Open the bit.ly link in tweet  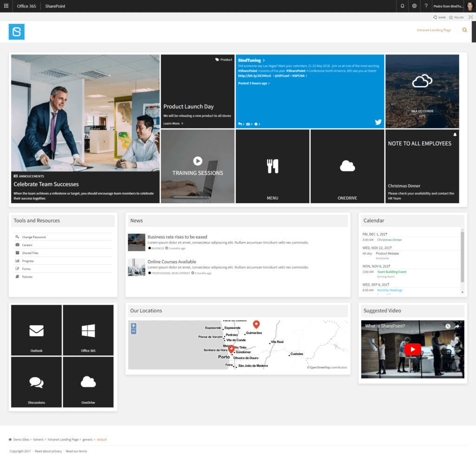pos(254,76)
